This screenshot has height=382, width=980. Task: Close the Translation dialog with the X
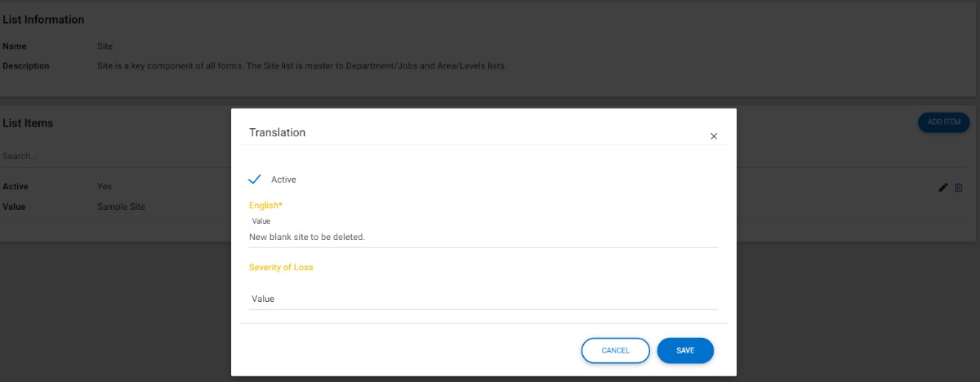714,136
